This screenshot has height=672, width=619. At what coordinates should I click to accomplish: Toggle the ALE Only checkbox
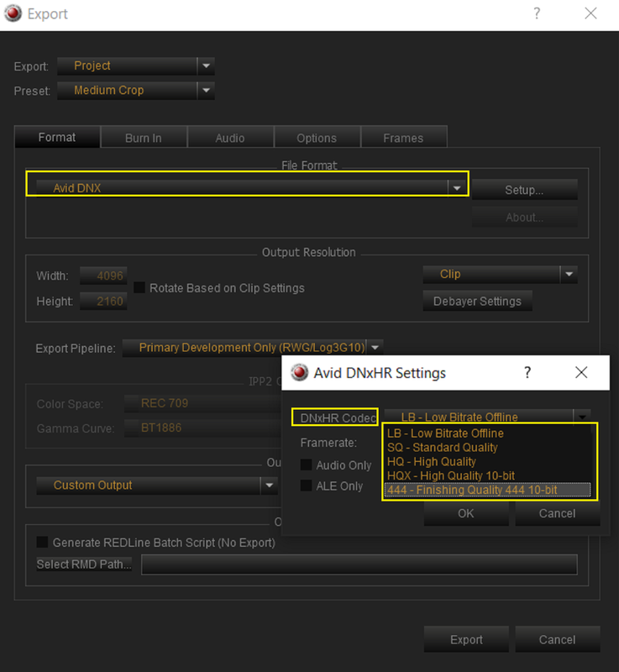click(x=306, y=486)
